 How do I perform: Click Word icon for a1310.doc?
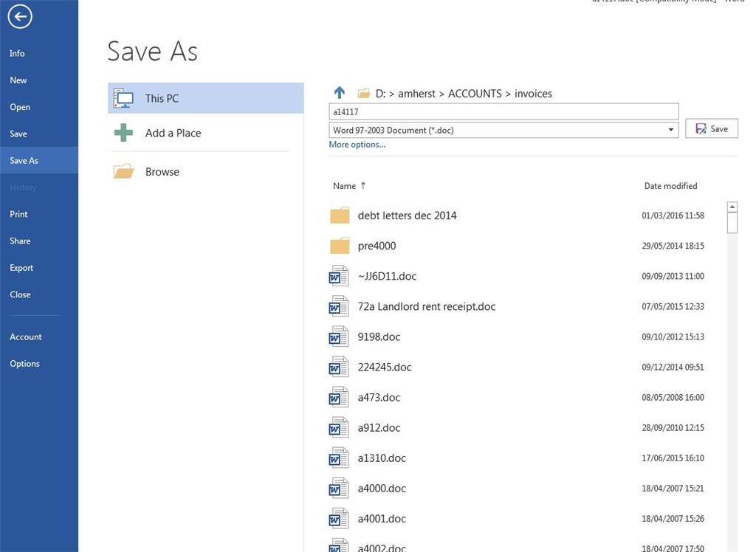coord(339,458)
